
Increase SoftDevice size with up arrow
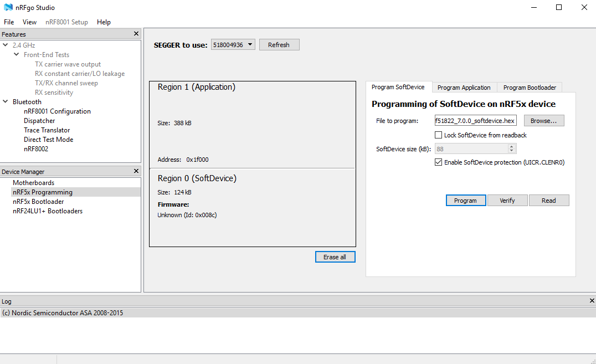tap(512, 146)
